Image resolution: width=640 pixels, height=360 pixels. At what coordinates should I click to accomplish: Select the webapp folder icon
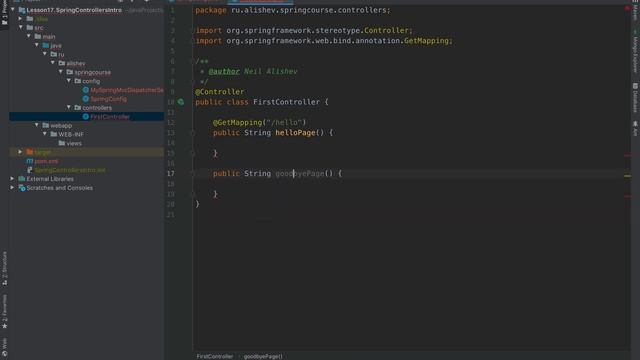(x=46, y=125)
